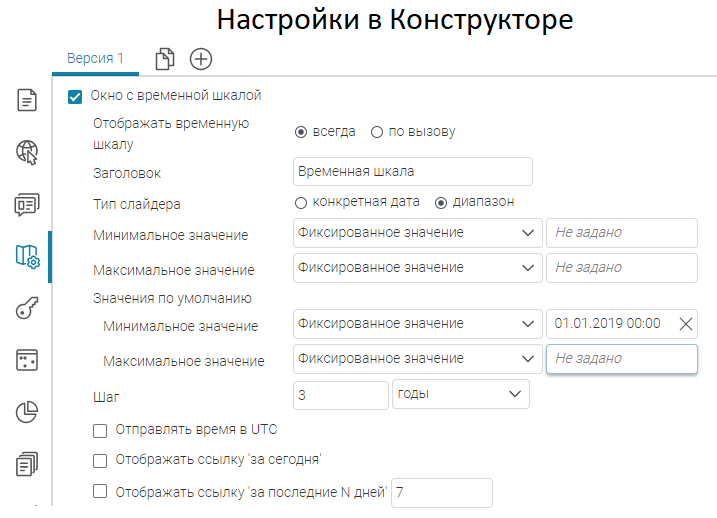Add a new version with plus icon
Screen dimensions: 717x518
coord(201,59)
